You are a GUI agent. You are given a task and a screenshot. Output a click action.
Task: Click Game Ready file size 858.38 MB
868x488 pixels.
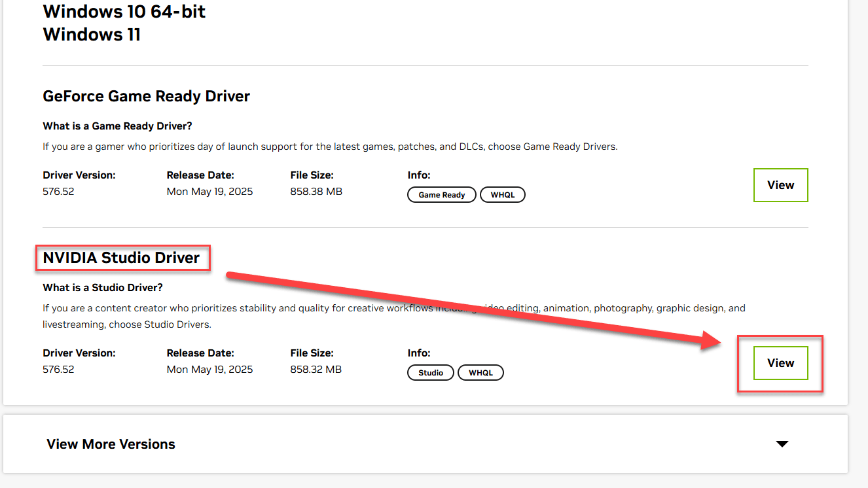pyautogui.click(x=316, y=192)
